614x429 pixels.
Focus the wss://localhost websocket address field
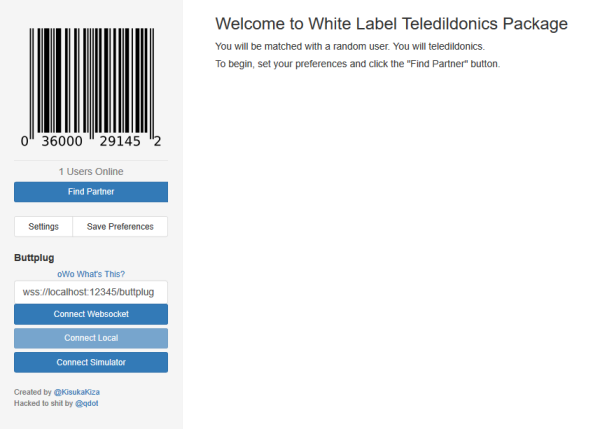tap(91, 292)
